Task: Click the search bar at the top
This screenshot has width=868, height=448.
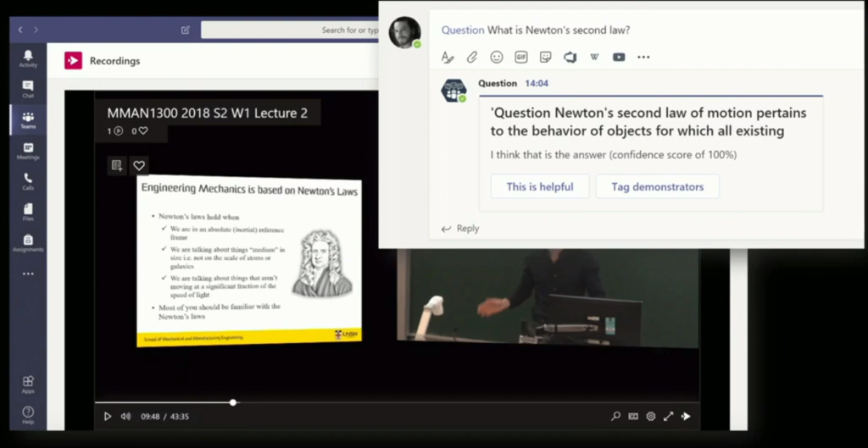Action: tap(290, 30)
